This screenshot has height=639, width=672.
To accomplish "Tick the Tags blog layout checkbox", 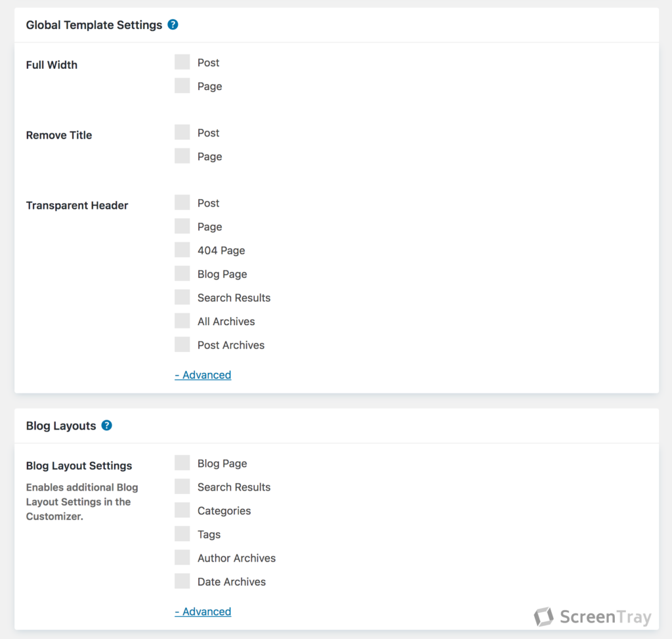I will click(x=182, y=533).
